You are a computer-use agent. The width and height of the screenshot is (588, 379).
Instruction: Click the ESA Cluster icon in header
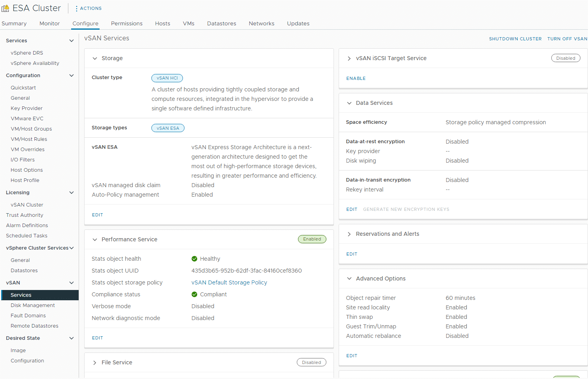[x=6, y=8]
